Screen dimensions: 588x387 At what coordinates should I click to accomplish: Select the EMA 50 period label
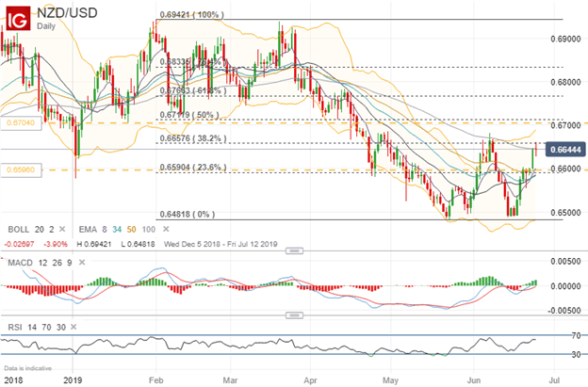coord(131,229)
